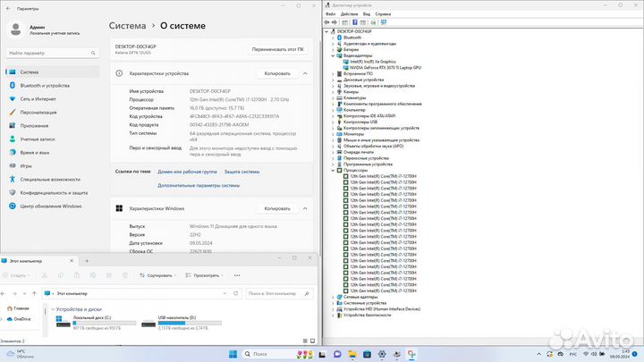This screenshot has height=362, width=644.
Task: Collapse Характеристики устройства section chevron
Action: pyautogui.click(x=304, y=73)
